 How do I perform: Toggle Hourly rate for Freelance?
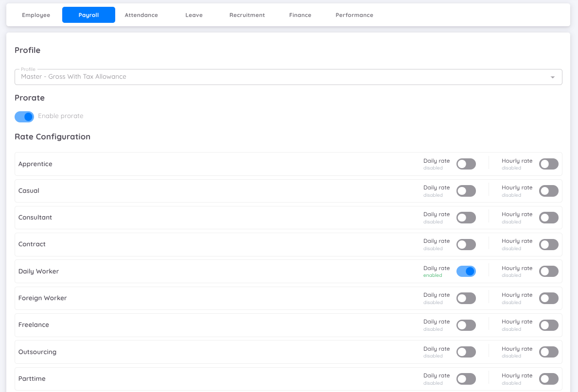point(548,325)
